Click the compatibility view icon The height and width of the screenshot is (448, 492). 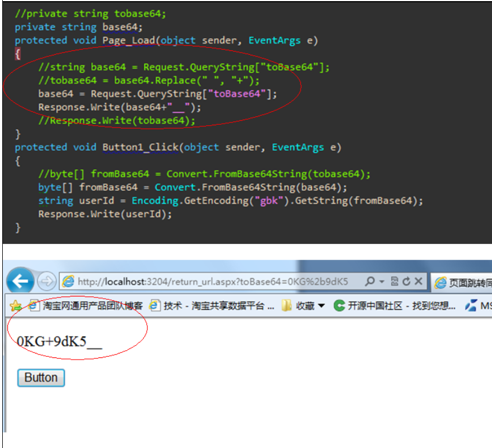(395, 281)
